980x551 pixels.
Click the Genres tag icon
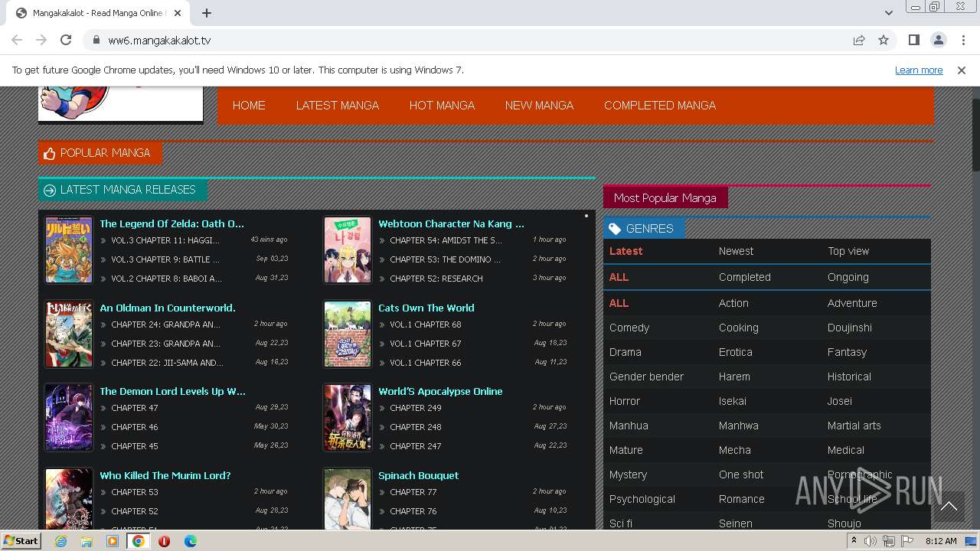coord(615,229)
